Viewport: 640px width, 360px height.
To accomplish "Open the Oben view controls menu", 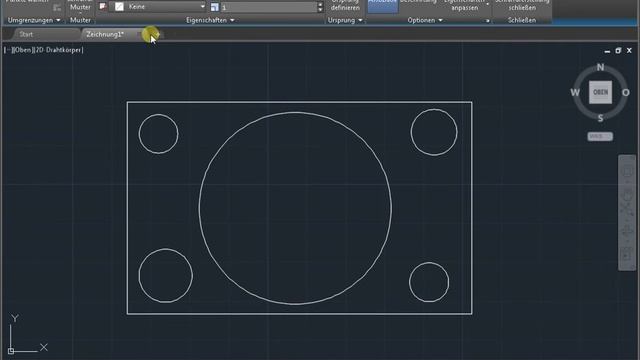I will 22,50.
